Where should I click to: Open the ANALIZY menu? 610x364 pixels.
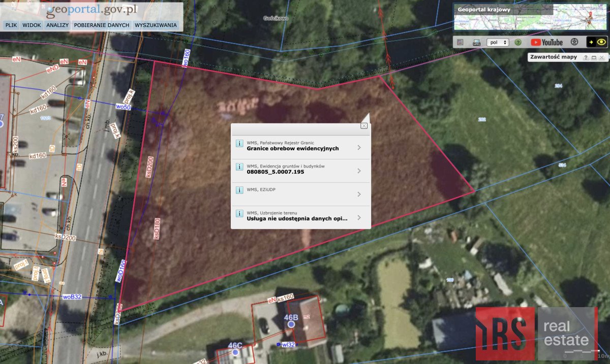(x=57, y=24)
